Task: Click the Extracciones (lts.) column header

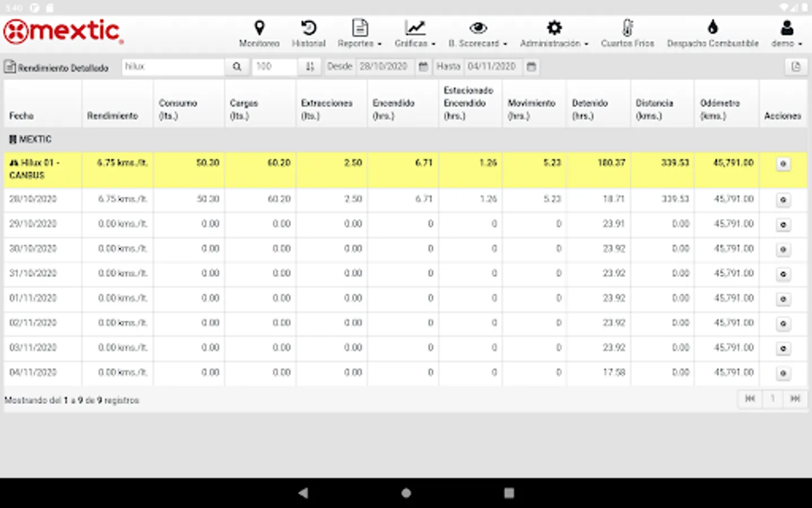Action: coord(332,103)
